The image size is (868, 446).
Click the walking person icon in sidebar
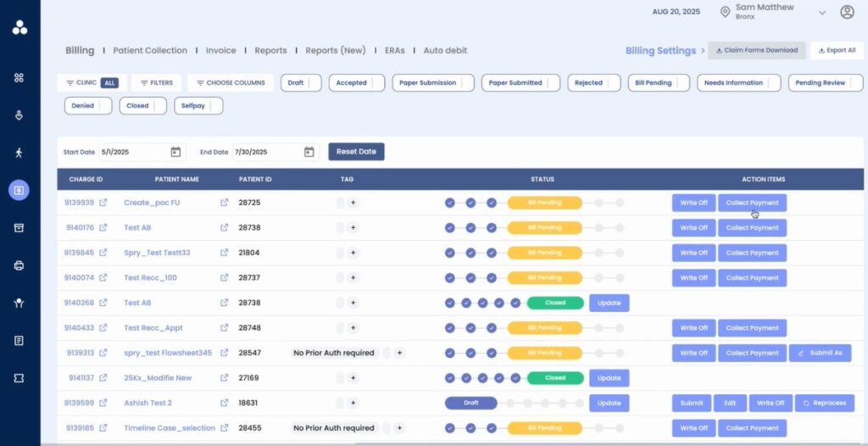point(19,153)
